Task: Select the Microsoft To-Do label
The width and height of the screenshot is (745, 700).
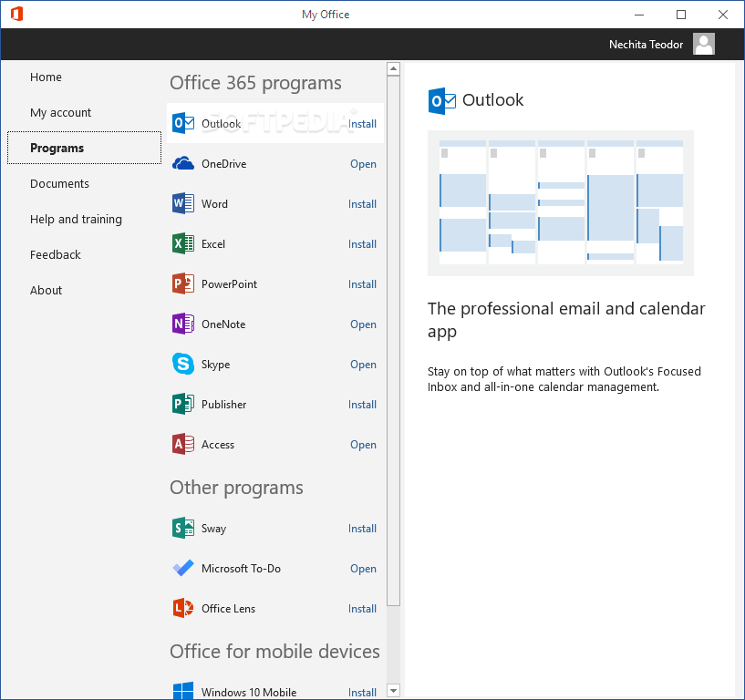Action: [241, 569]
